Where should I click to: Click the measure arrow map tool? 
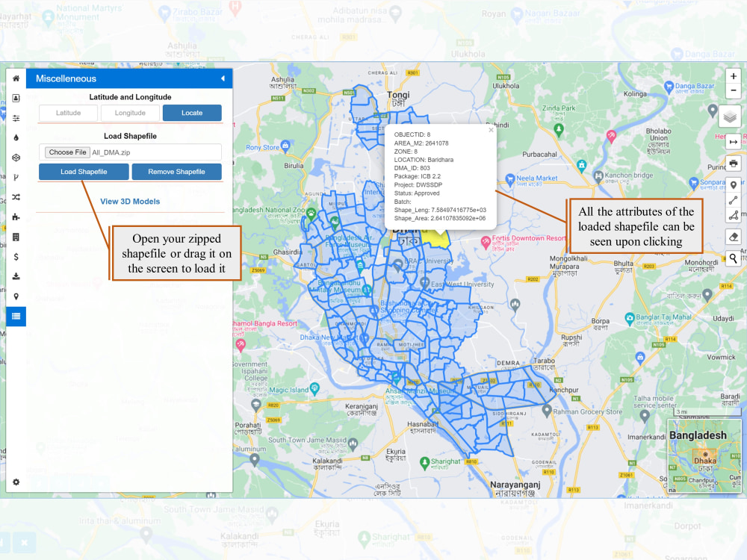point(734,142)
